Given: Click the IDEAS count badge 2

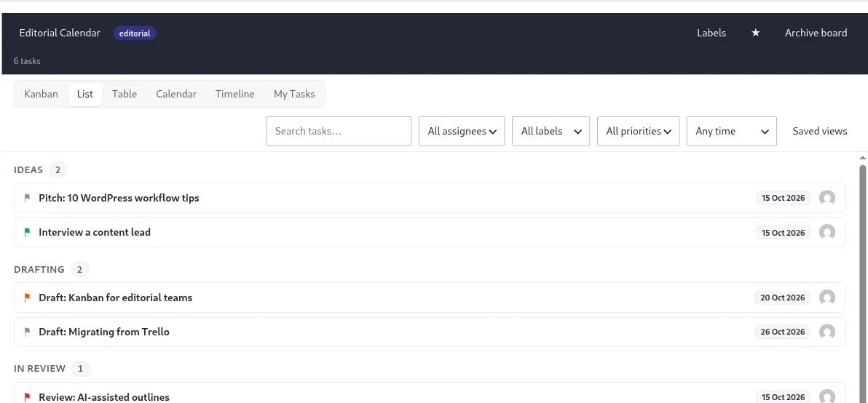Looking at the screenshot, I should [58, 169].
